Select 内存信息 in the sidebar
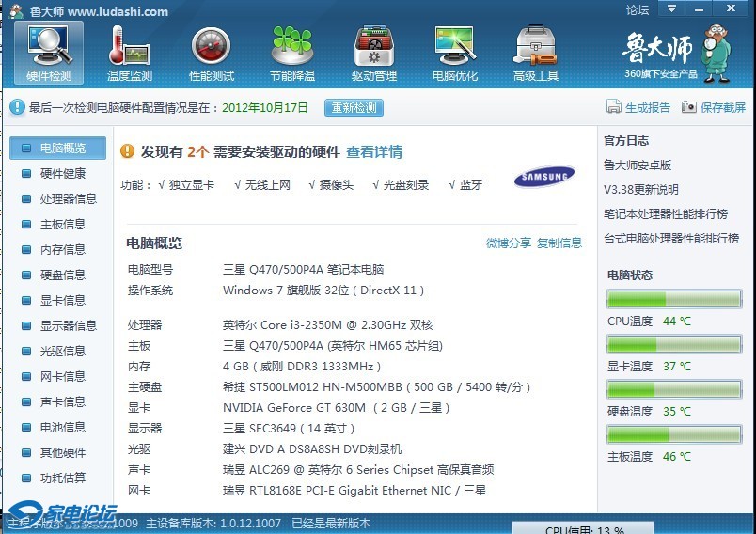 63,250
